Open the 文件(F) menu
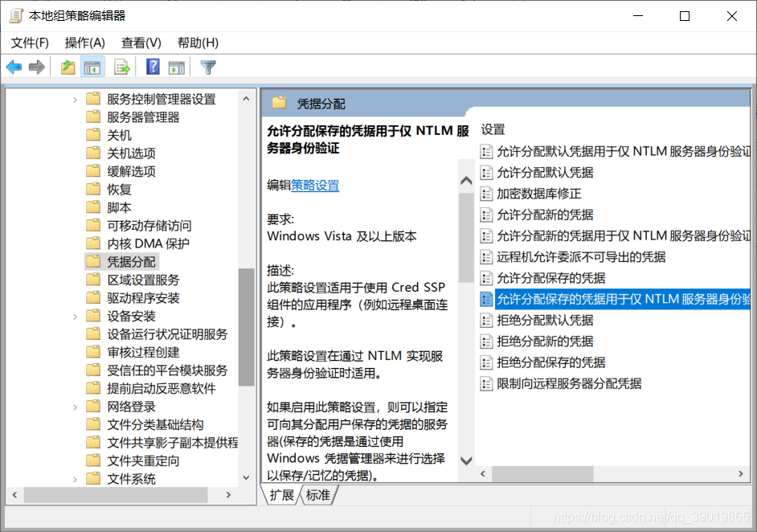The width and height of the screenshot is (757, 532). point(30,43)
